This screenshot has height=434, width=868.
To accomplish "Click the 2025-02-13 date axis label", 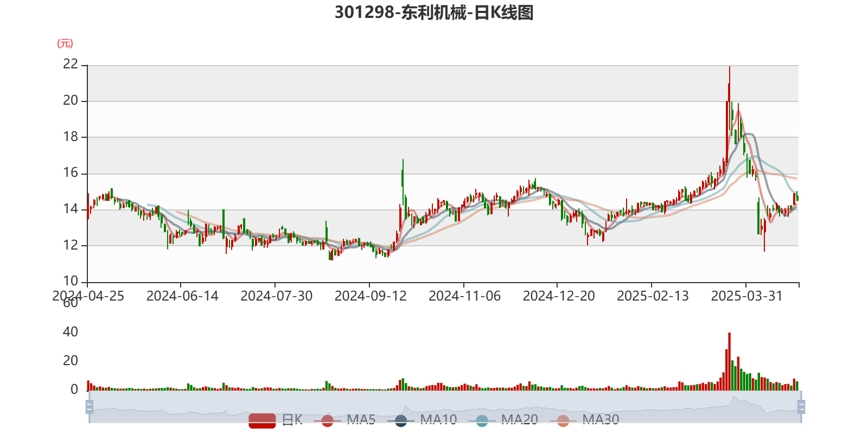I will [653, 296].
